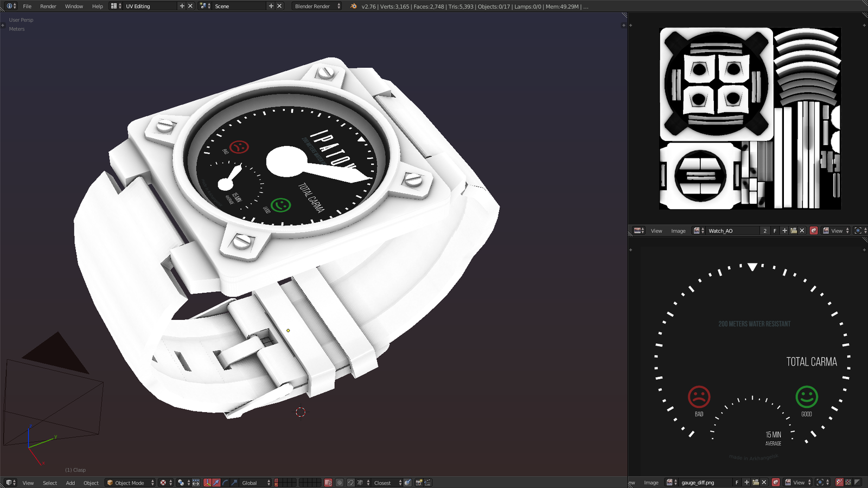
Task: Toggle manipulate center points
Action: [196, 483]
